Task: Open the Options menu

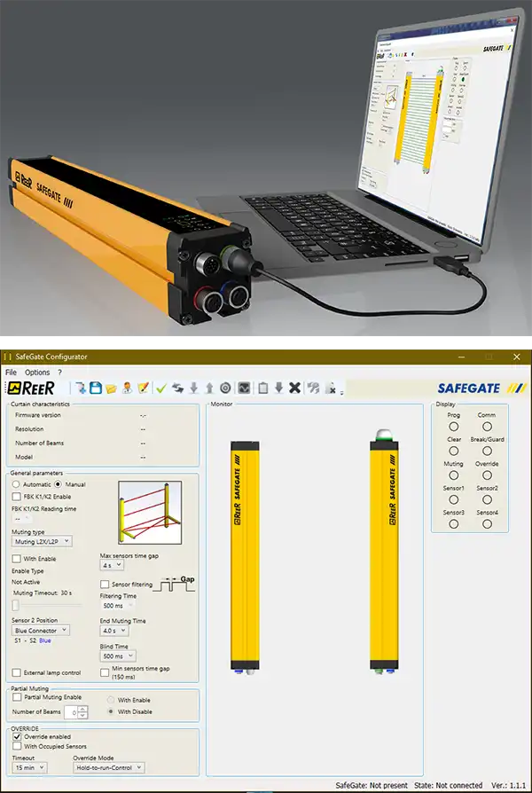Action: point(37,373)
